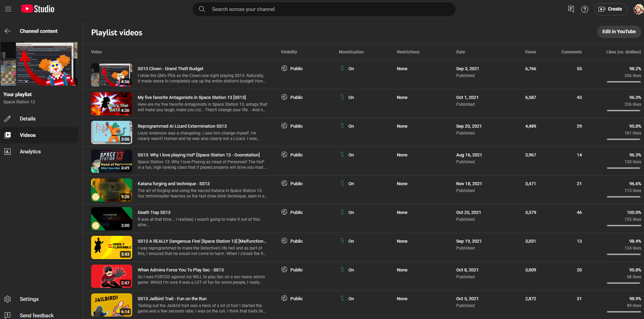Open the account avatar menu
This screenshot has height=319, width=644.
pos(638,9)
